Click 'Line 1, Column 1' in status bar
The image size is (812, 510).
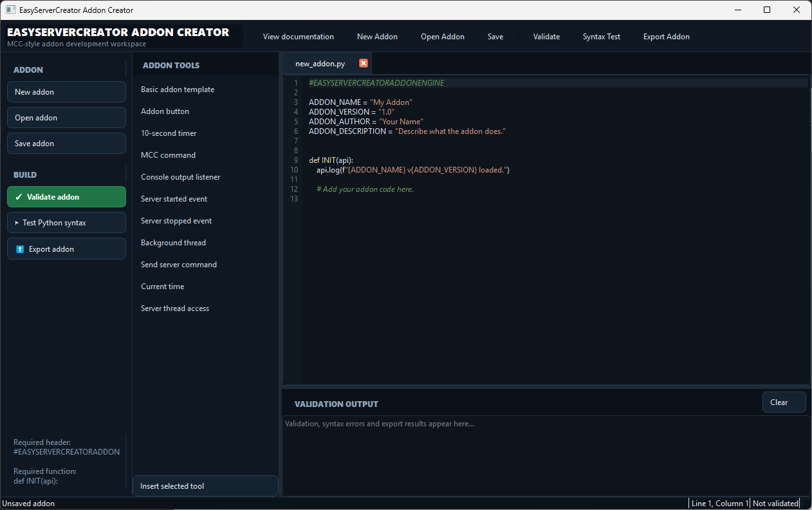pyautogui.click(x=719, y=504)
